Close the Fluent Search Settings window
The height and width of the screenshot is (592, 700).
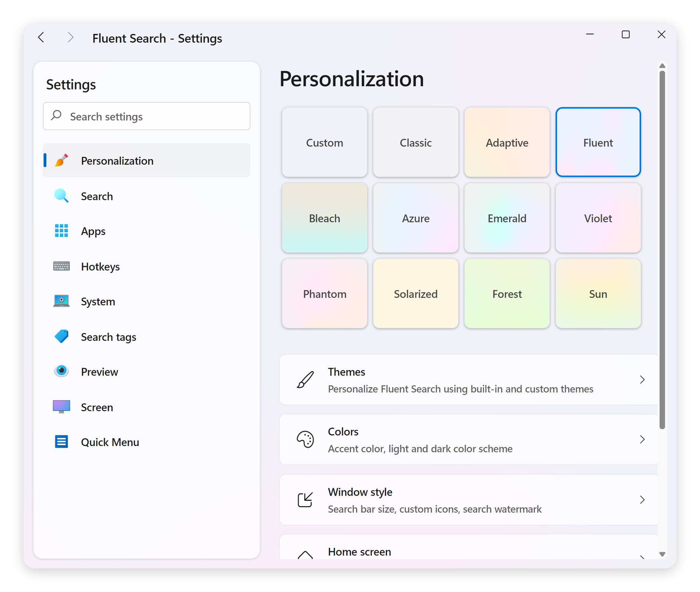tap(661, 34)
